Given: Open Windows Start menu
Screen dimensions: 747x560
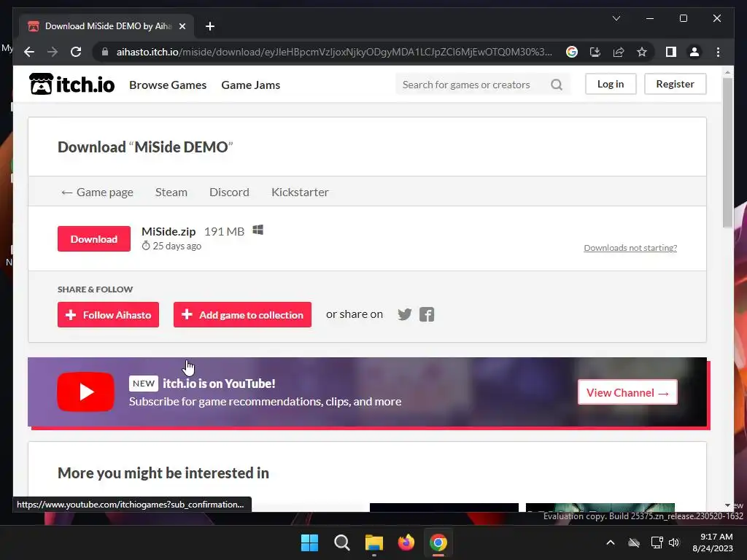Looking at the screenshot, I should click(309, 542).
